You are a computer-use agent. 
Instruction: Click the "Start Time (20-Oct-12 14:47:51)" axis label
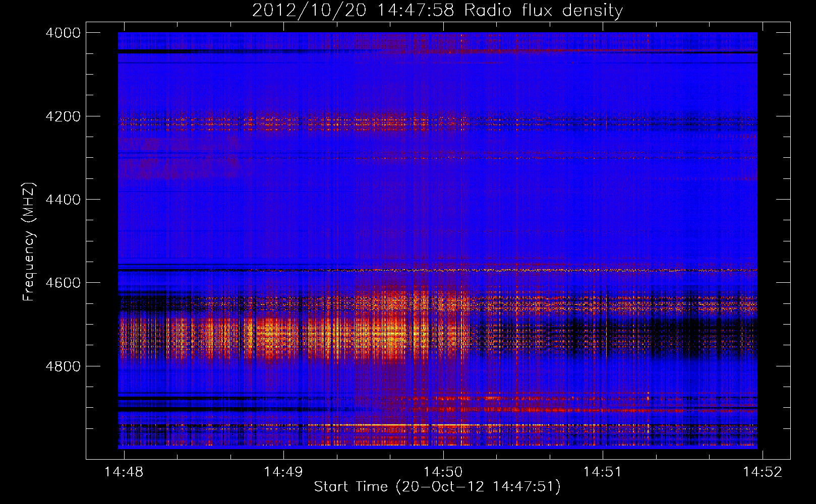pos(437,487)
